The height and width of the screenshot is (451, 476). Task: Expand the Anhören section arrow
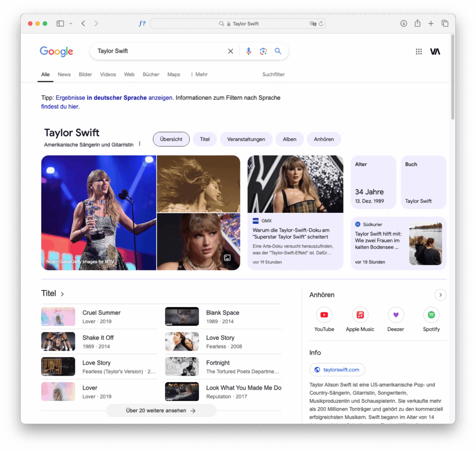point(440,295)
